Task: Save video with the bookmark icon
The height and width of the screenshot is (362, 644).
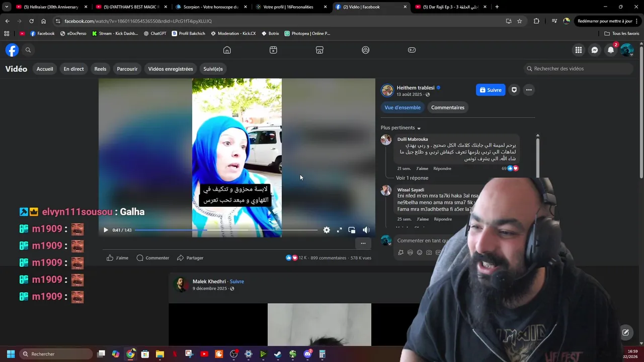Action: (514, 90)
